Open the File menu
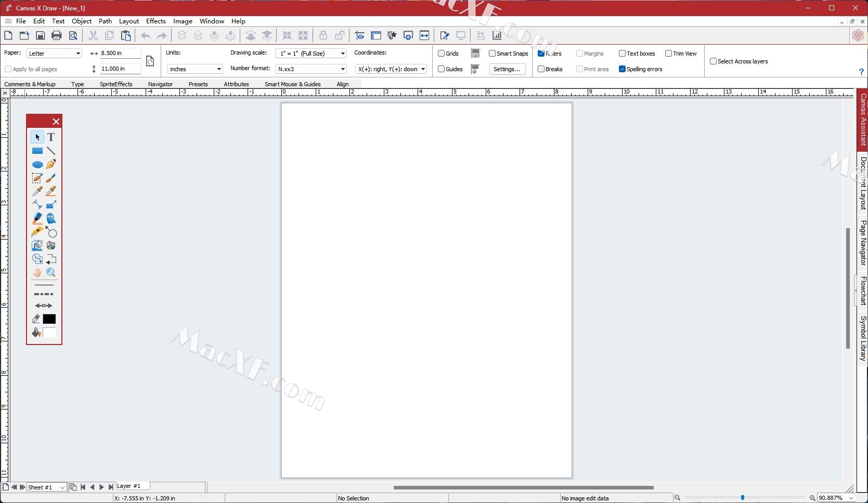 coord(21,21)
